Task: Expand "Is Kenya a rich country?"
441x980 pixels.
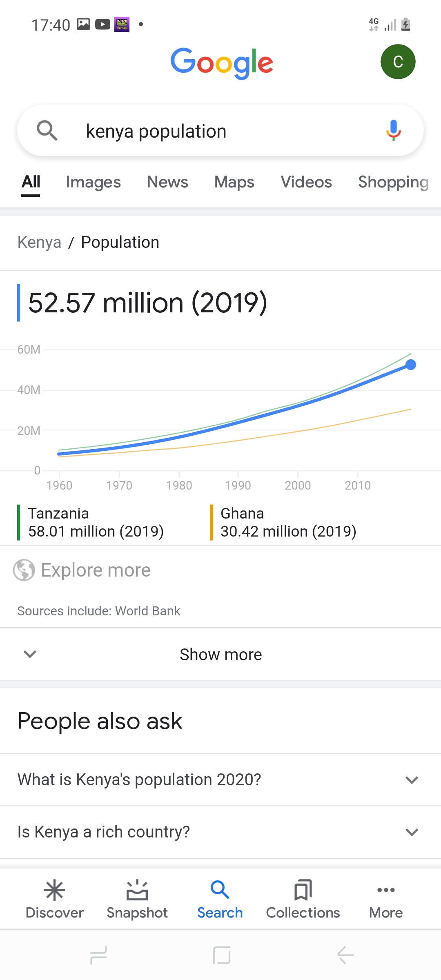Action: pos(220,832)
